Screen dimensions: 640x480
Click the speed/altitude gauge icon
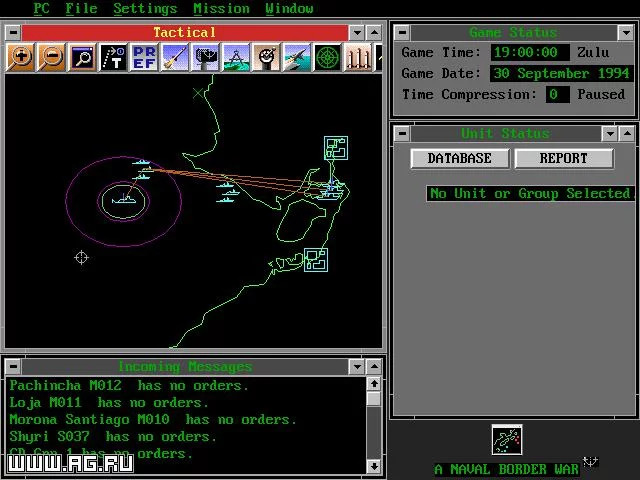click(267, 58)
